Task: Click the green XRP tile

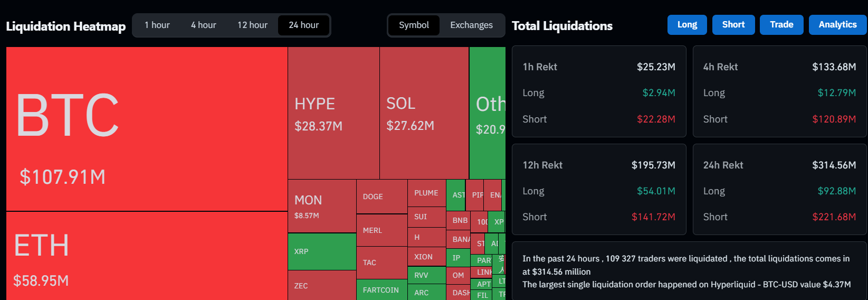Action: 322,252
